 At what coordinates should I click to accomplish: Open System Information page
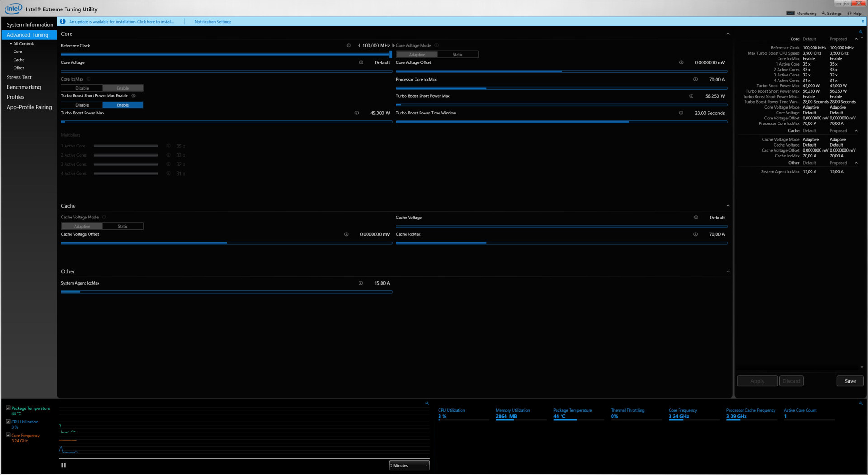(30, 24)
